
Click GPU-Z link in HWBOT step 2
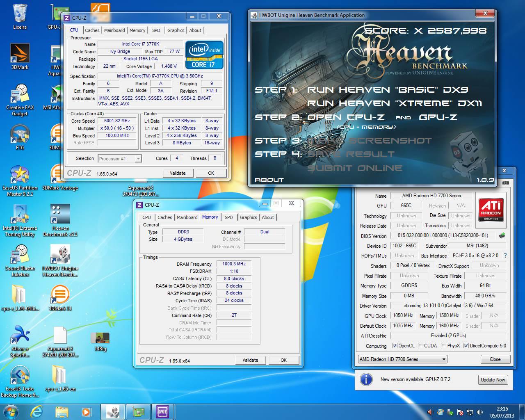click(x=438, y=117)
